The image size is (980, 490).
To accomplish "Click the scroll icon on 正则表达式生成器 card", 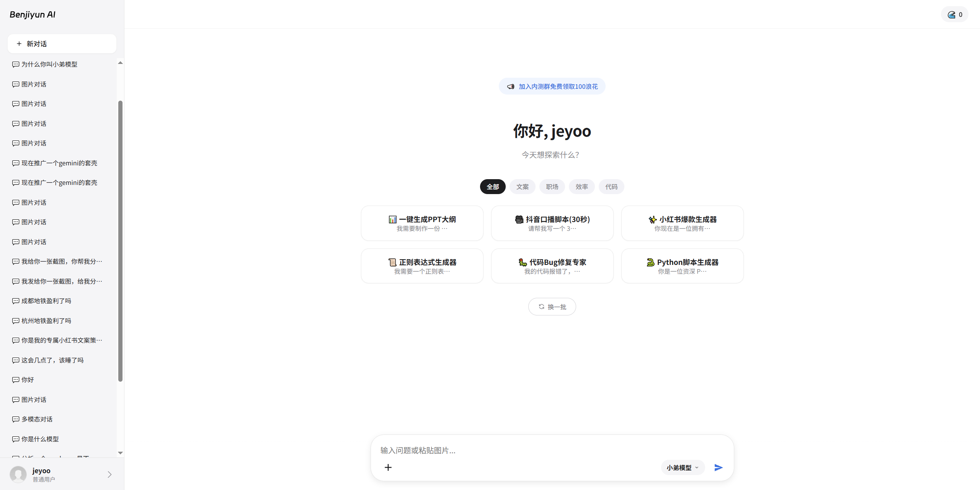I will pyautogui.click(x=392, y=262).
